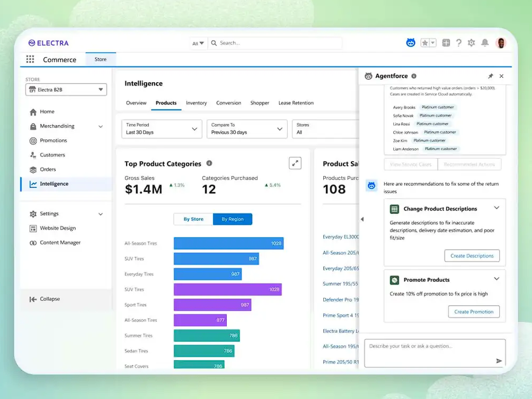Click the All-Season Tires 1028 bar
This screenshot has width=532, height=399.
(x=228, y=243)
